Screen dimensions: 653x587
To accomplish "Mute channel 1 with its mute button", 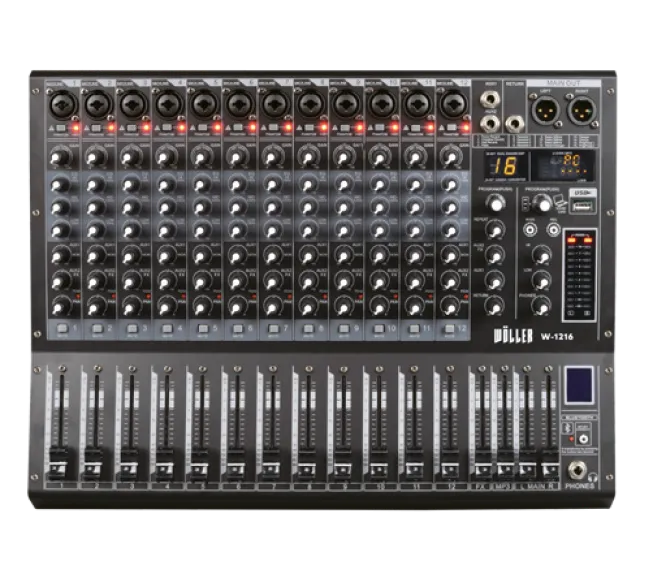I will click(62, 328).
